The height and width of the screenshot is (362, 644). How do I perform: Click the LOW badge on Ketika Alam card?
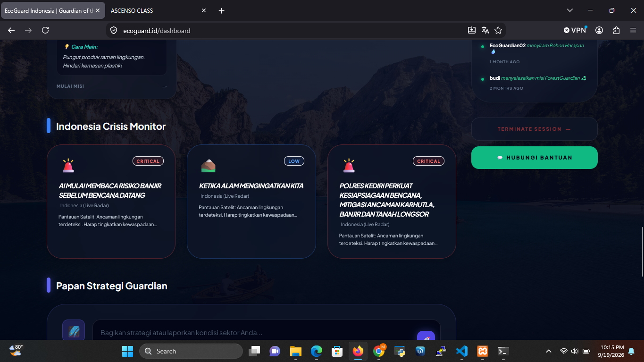[x=294, y=161]
